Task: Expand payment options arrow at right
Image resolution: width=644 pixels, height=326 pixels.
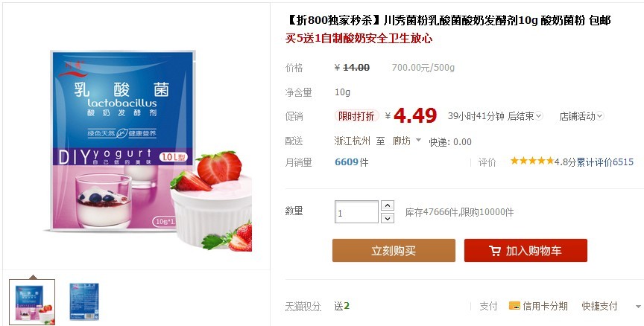Action: (x=638, y=307)
